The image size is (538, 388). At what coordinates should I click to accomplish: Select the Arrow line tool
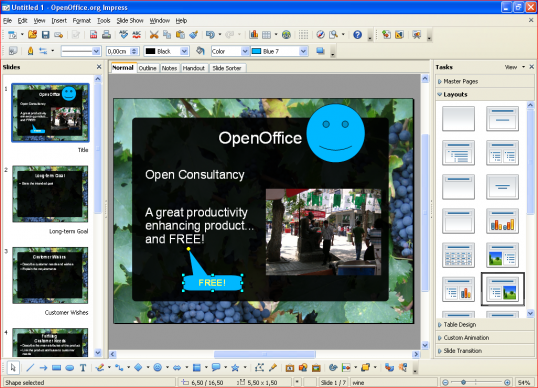click(x=43, y=368)
